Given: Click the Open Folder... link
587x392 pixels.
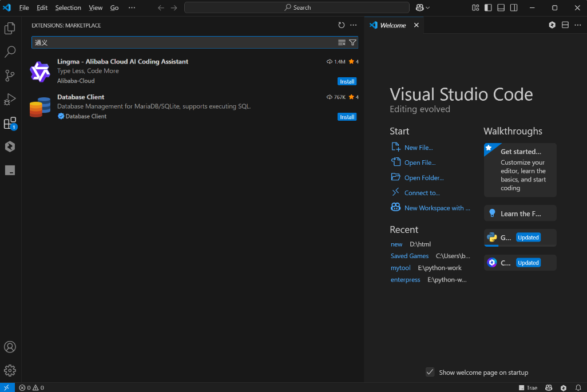Looking at the screenshot, I should coord(423,178).
